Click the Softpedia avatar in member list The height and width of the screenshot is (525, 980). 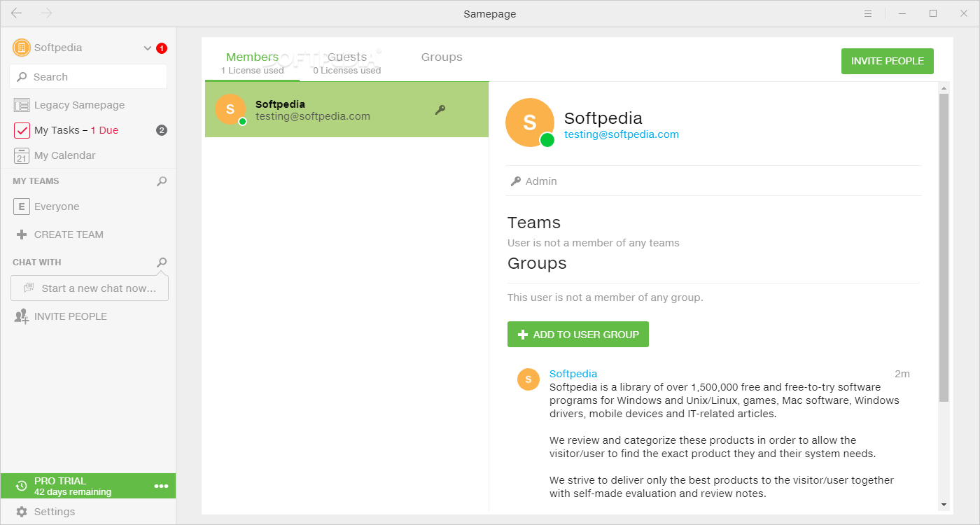pos(230,109)
